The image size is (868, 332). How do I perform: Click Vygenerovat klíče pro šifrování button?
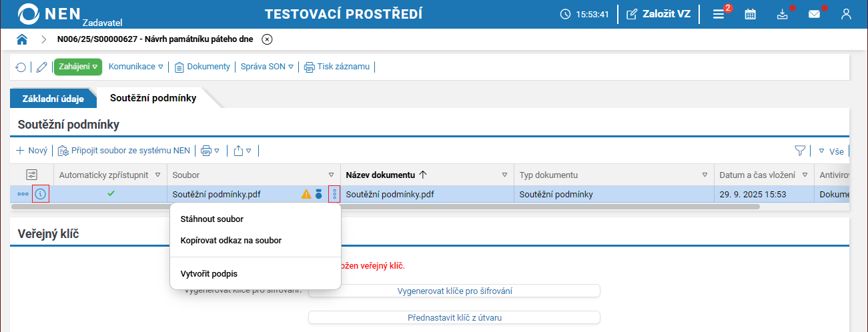[x=454, y=291]
